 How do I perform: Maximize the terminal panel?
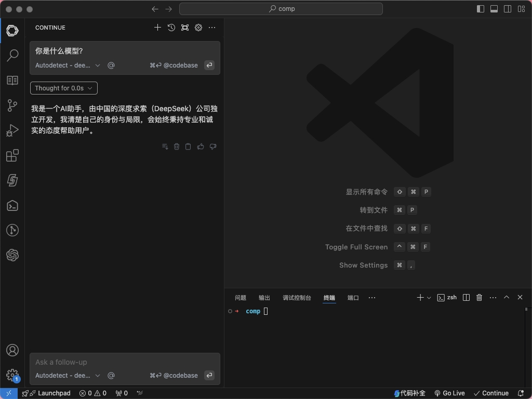click(507, 297)
